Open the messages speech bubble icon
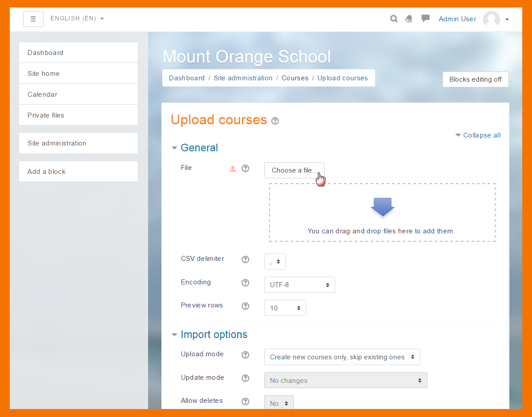 (426, 19)
